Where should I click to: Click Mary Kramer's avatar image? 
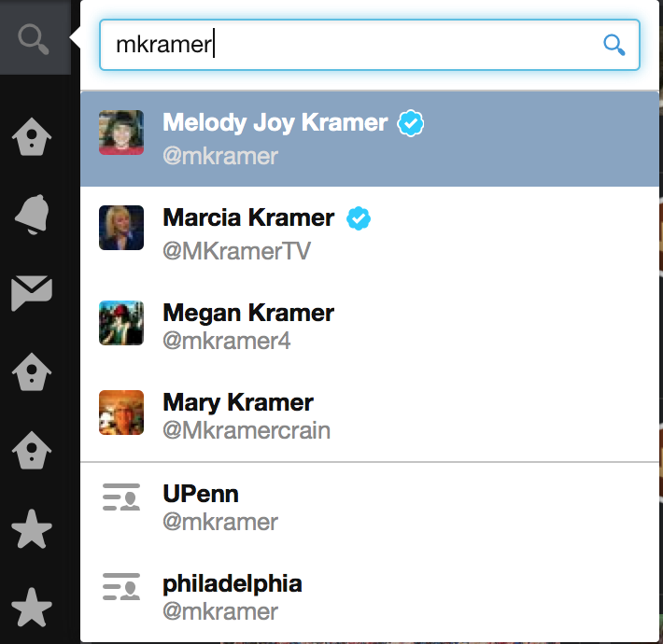point(121,413)
